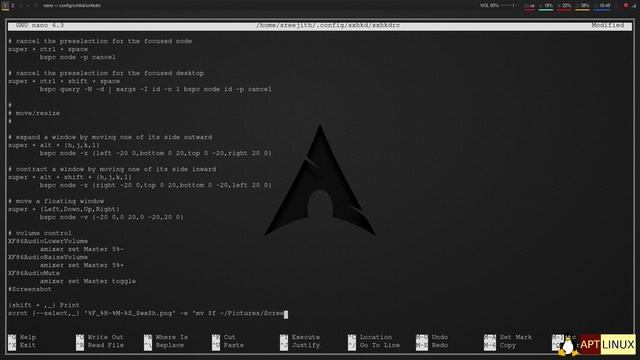Click line 'bspc node -v {-20 0,0 20...'
Image resolution: width=640 pixels, height=360 pixels.
click(x=111, y=217)
